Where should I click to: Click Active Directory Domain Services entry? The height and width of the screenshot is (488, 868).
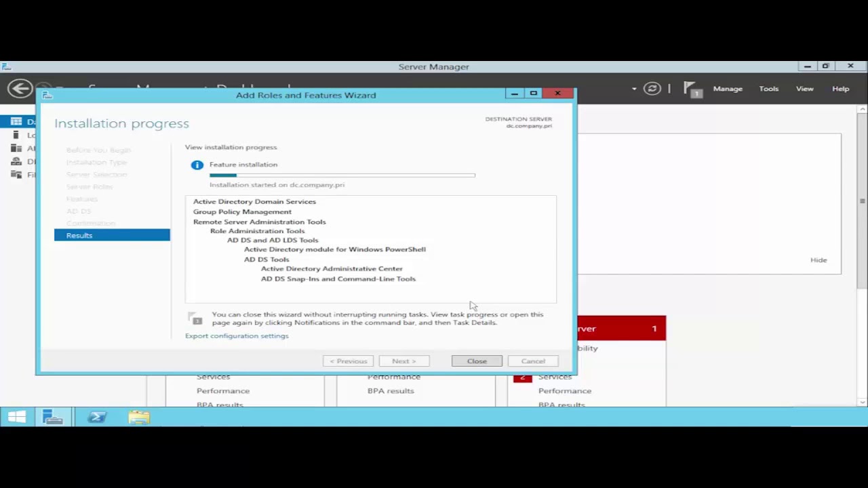coord(254,201)
